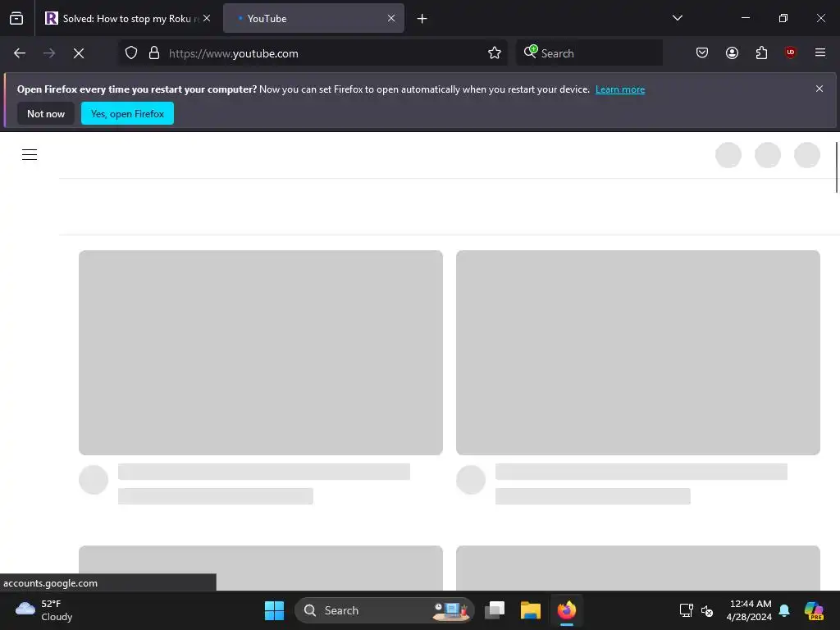Open clock showing 12:44 AM

[x=749, y=610]
